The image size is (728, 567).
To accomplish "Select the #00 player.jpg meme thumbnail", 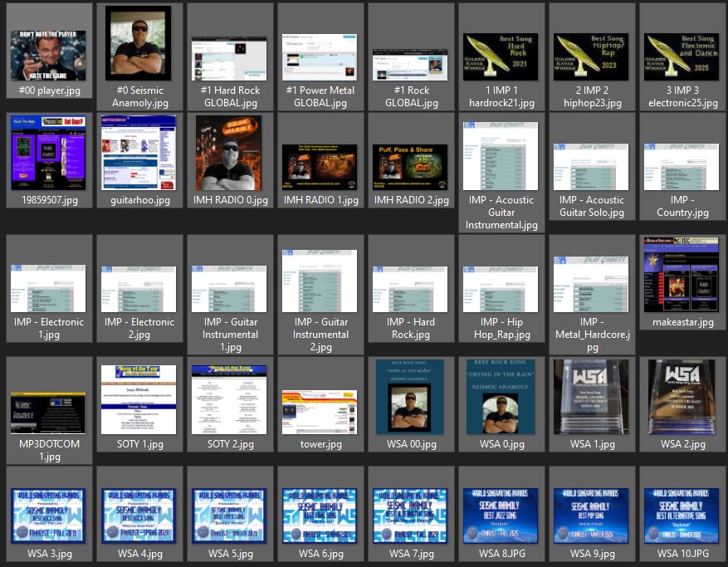I will [x=48, y=56].
